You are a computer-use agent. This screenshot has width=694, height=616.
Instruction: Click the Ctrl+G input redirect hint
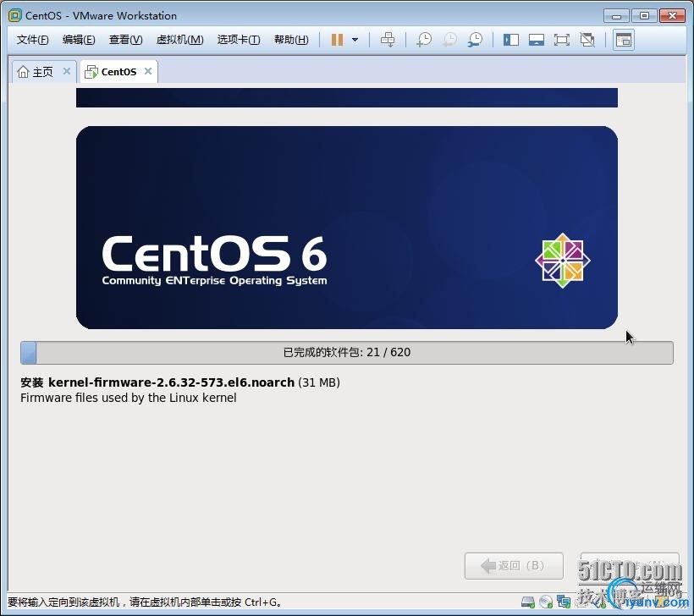coord(144,602)
